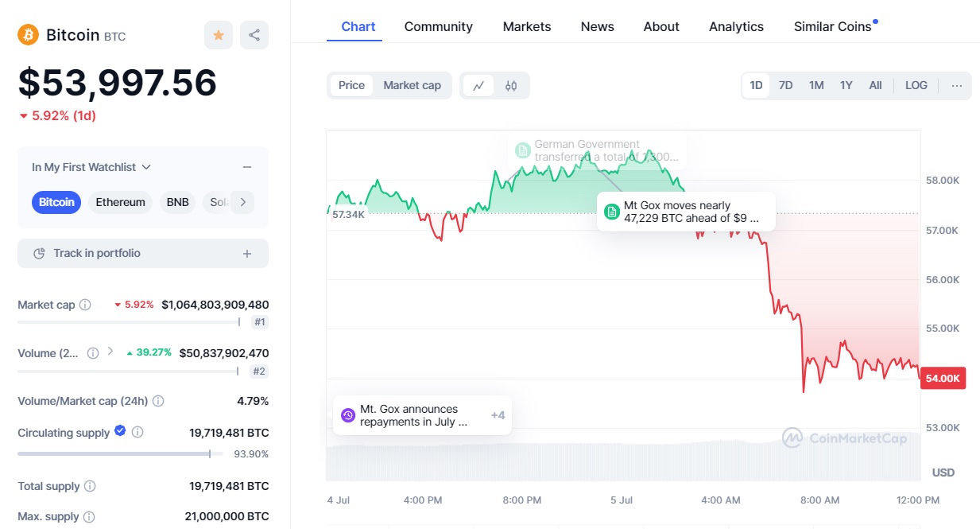This screenshot has height=529, width=980.
Task: Click the info icon beside Max. supply
Action: 90,517
